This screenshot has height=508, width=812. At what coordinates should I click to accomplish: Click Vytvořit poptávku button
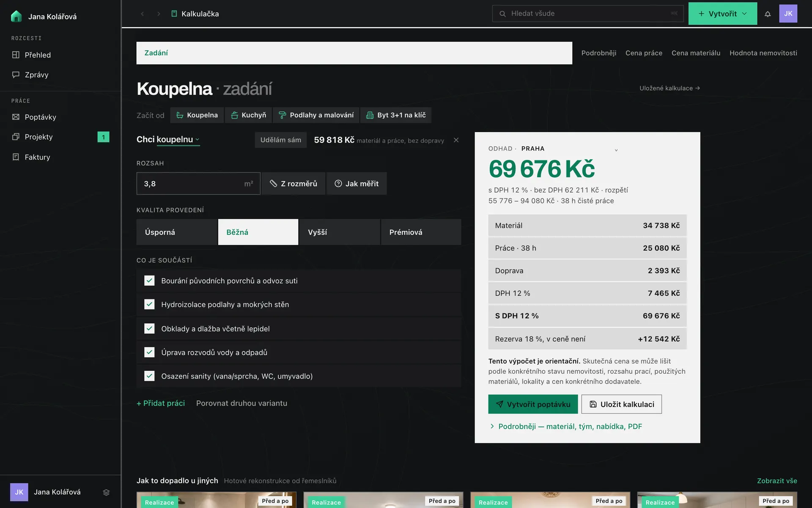533,404
